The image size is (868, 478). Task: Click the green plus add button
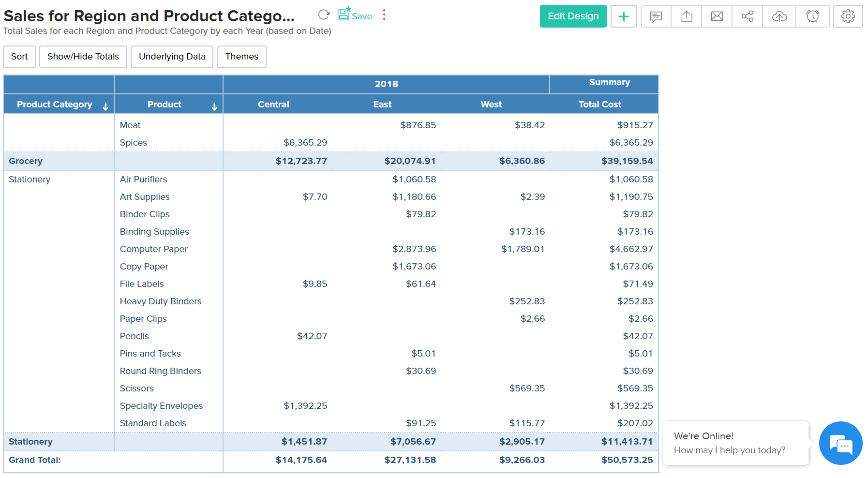pos(624,16)
